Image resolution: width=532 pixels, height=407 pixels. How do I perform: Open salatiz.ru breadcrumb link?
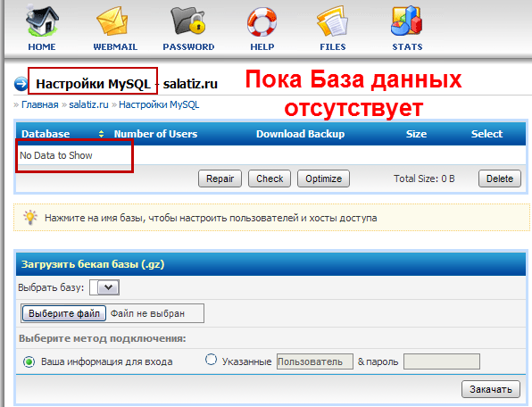click(89, 104)
